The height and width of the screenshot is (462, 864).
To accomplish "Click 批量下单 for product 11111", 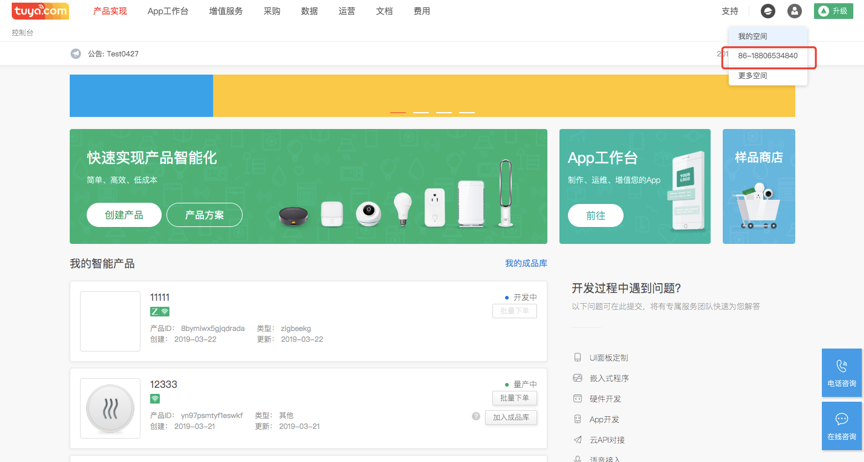I will pyautogui.click(x=515, y=311).
